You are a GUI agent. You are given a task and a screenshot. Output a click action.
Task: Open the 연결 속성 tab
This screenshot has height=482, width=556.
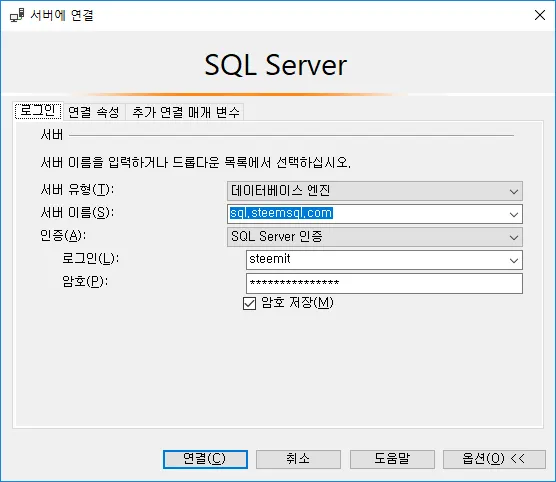(x=94, y=112)
